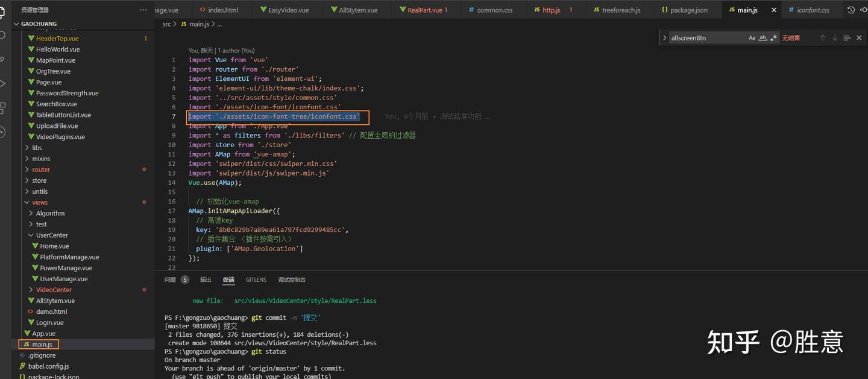Click the src breadcrumb link
The width and height of the screenshot is (868, 379).
pyautogui.click(x=166, y=24)
